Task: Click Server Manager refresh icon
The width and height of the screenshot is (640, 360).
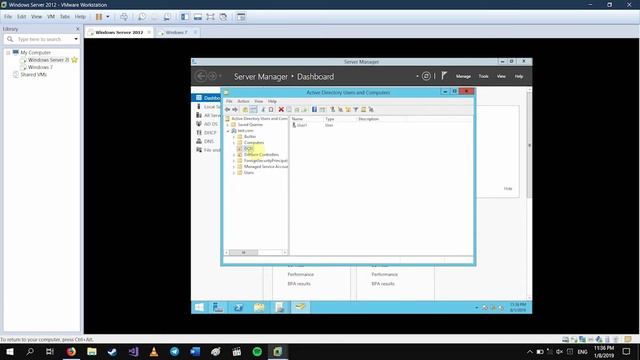Action: [x=426, y=76]
